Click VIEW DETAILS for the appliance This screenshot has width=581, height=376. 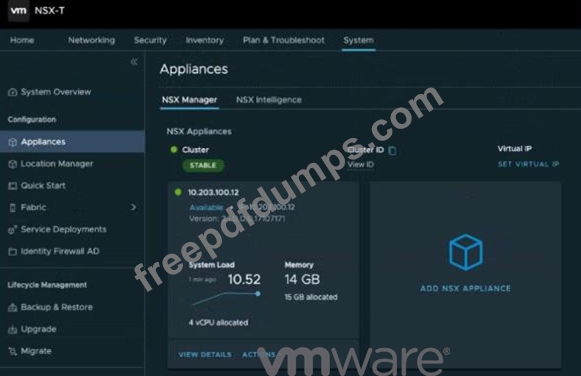[205, 355]
